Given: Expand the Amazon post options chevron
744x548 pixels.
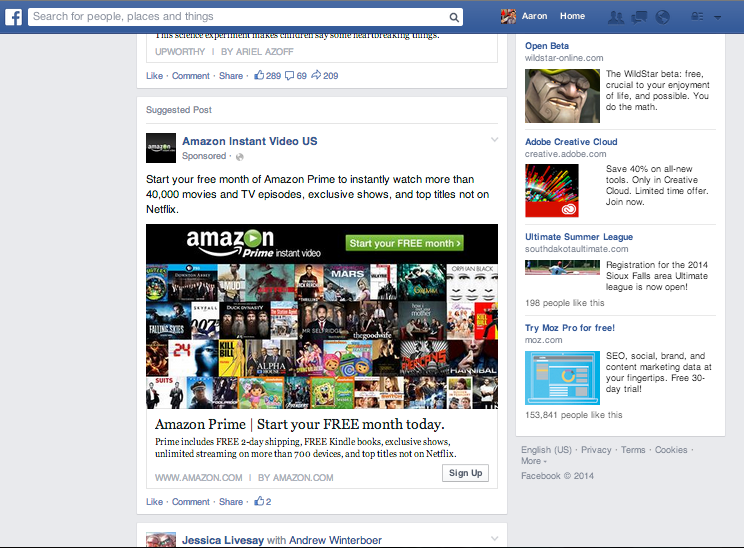Looking at the screenshot, I should coord(494,139).
